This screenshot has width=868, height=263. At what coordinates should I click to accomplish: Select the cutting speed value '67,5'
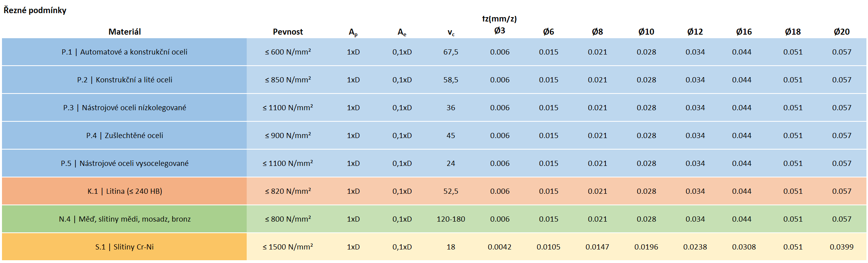(x=450, y=52)
